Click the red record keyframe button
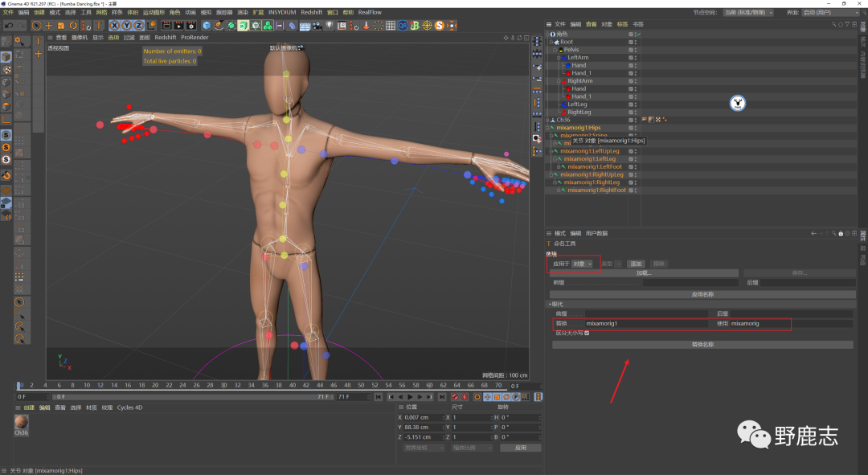The width and height of the screenshot is (868, 475). click(x=454, y=397)
